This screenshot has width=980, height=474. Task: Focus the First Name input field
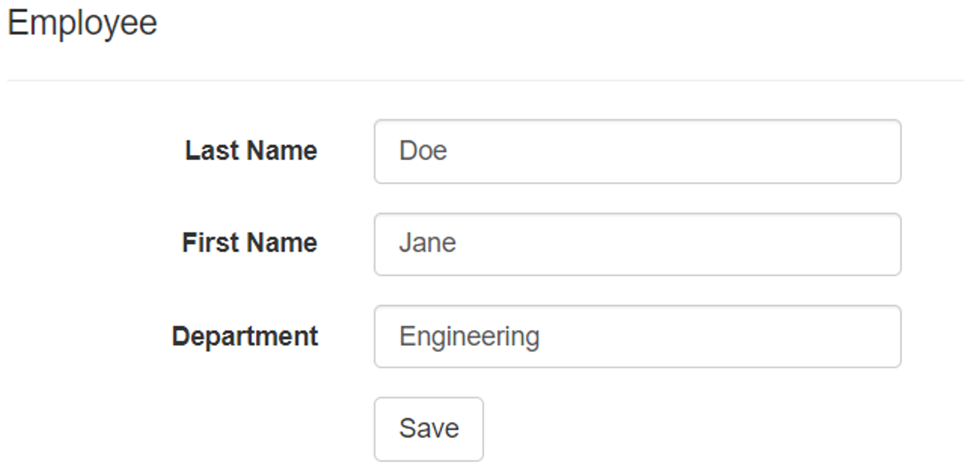point(637,244)
